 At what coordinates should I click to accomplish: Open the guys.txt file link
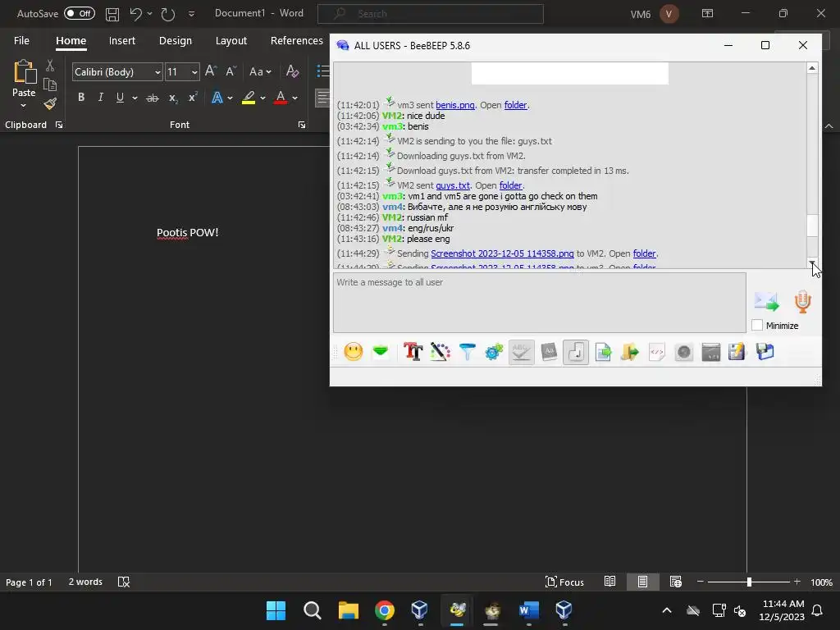(x=453, y=185)
